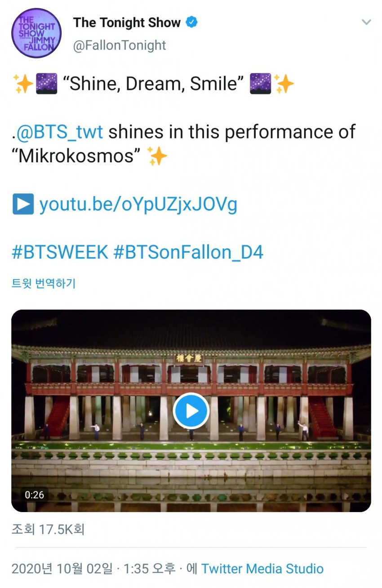Follow the youtu.be/oYpUZjxJOVg link

tap(138, 205)
